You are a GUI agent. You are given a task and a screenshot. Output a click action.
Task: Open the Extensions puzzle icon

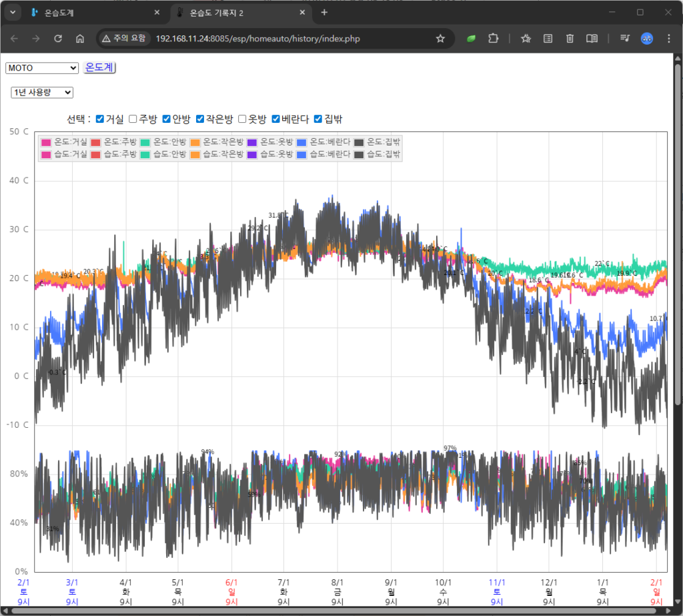tap(494, 39)
